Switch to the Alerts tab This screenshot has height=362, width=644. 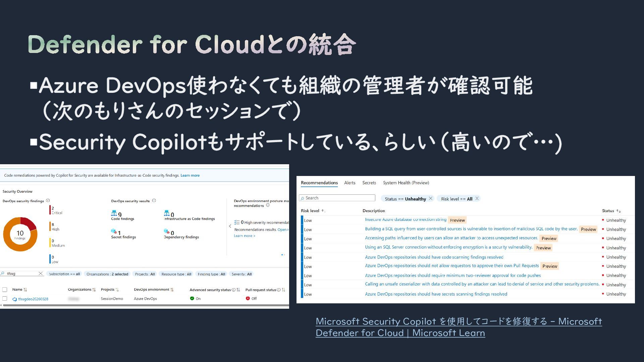pos(350,183)
